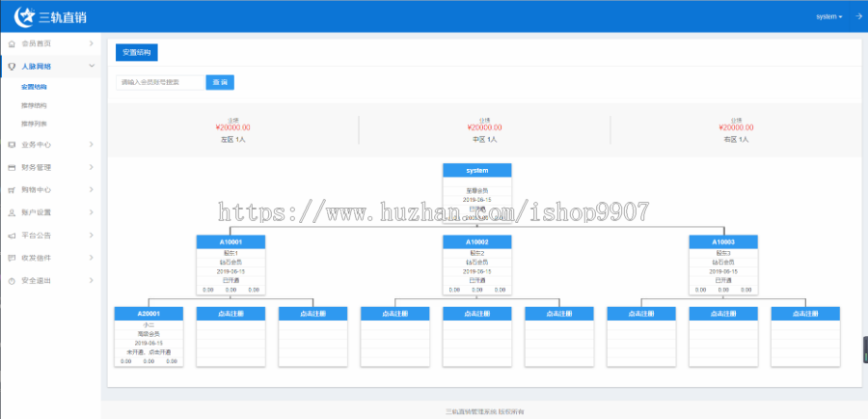Click the trophy icon beside 人脉网络
Image resolution: width=868 pixels, height=419 pixels.
coord(12,67)
